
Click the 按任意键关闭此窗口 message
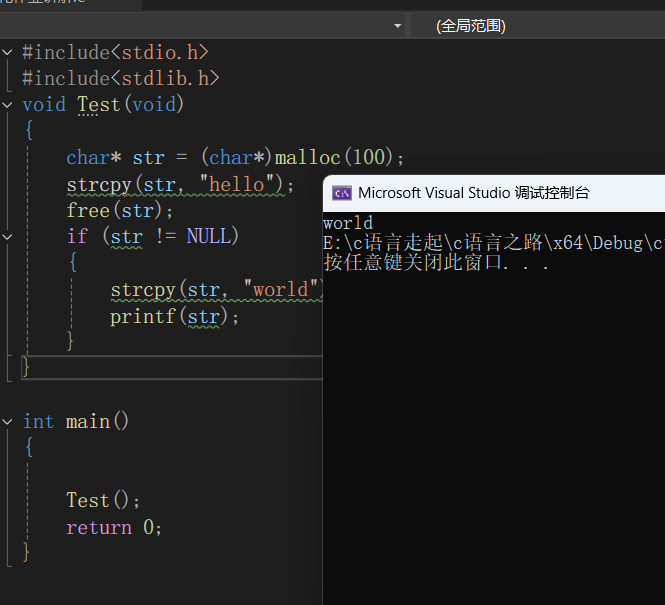(x=436, y=263)
